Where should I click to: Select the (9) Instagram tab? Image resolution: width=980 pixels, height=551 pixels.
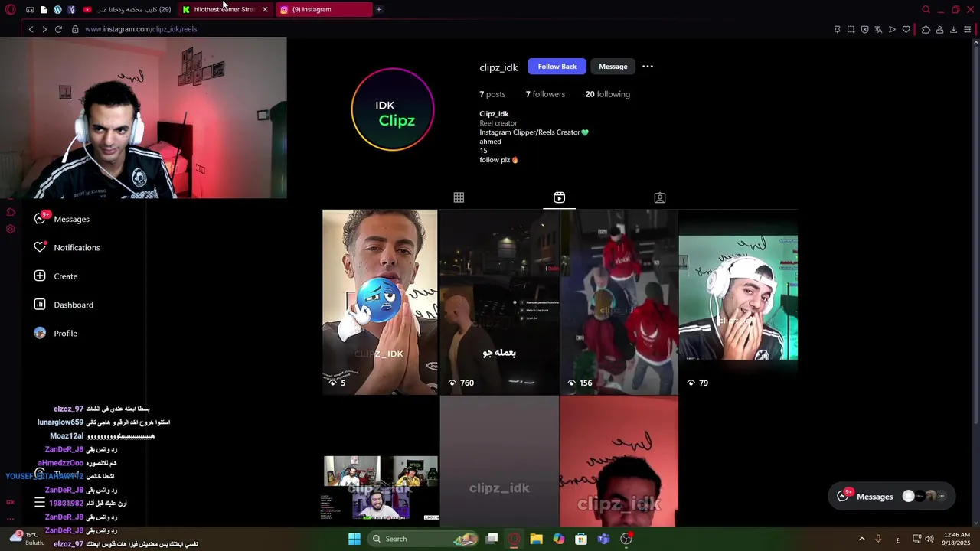click(x=324, y=9)
